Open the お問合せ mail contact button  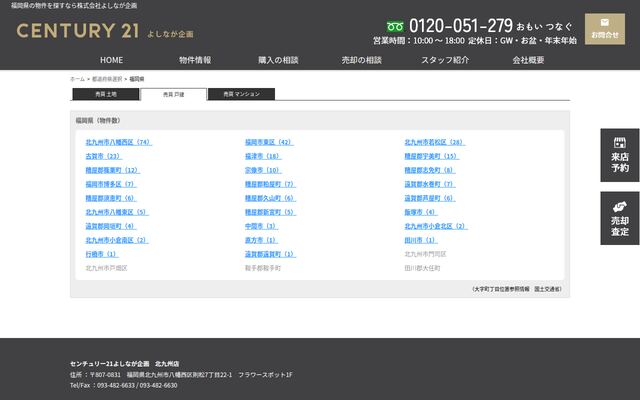[x=604, y=29]
